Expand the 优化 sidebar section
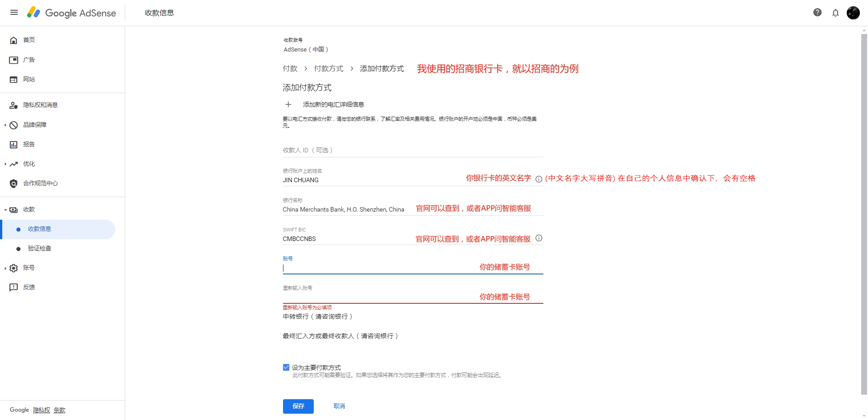 pyautogui.click(x=5, y=164)
